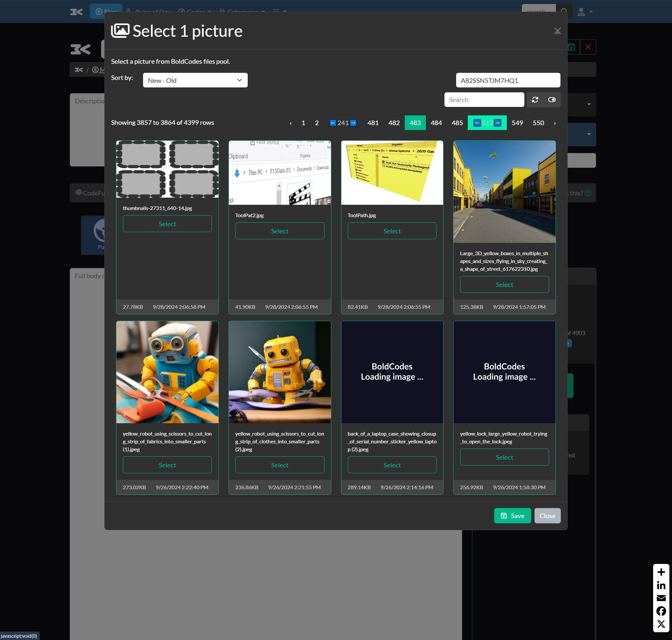This screenshot has height=640, width=672.
Task: Open the Sort by New - Old dropdown
Action: tap(195, 80)
